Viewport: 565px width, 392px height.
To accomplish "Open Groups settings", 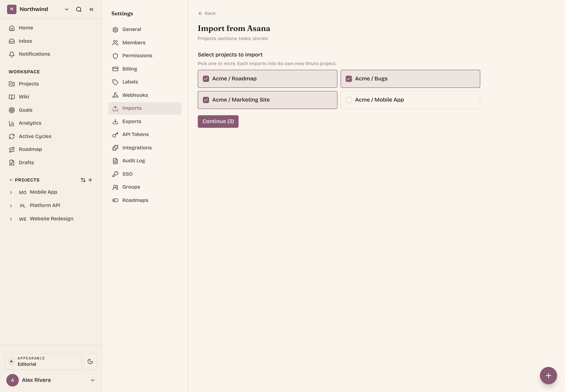I will point(145,187).
